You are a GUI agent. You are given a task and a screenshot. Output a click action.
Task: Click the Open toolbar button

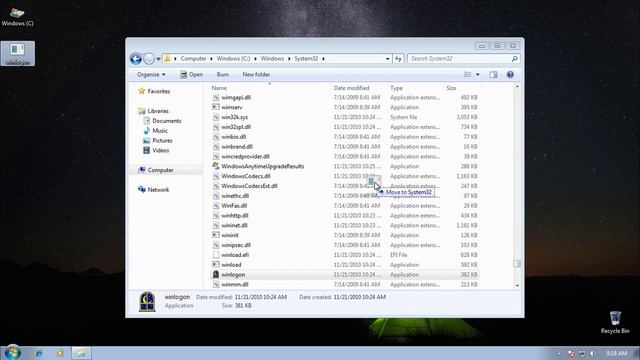pyautogui.click(x=191, y=75)
